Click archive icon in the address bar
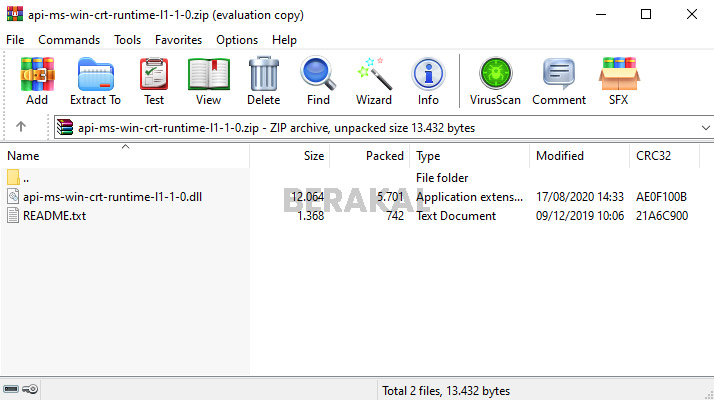The height and width of the screenshot is (400, 714). (65, 128)
